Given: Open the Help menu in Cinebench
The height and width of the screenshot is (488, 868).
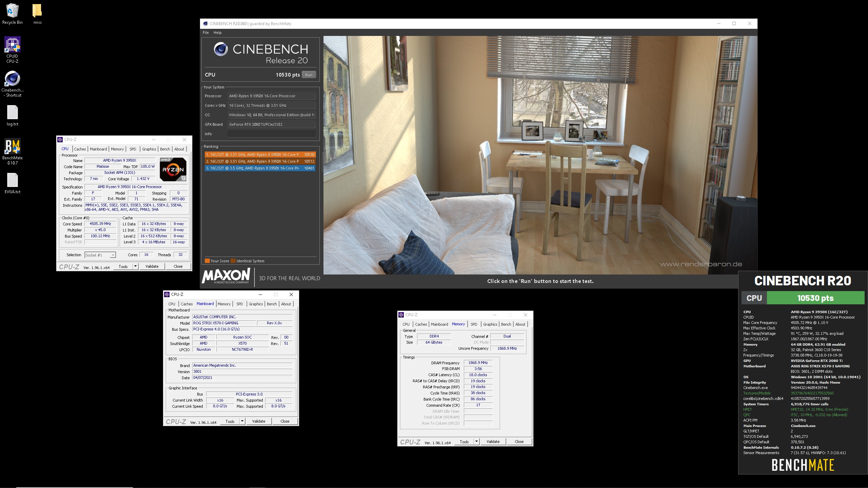Looking at the screenshot, I should click(217, 33).
